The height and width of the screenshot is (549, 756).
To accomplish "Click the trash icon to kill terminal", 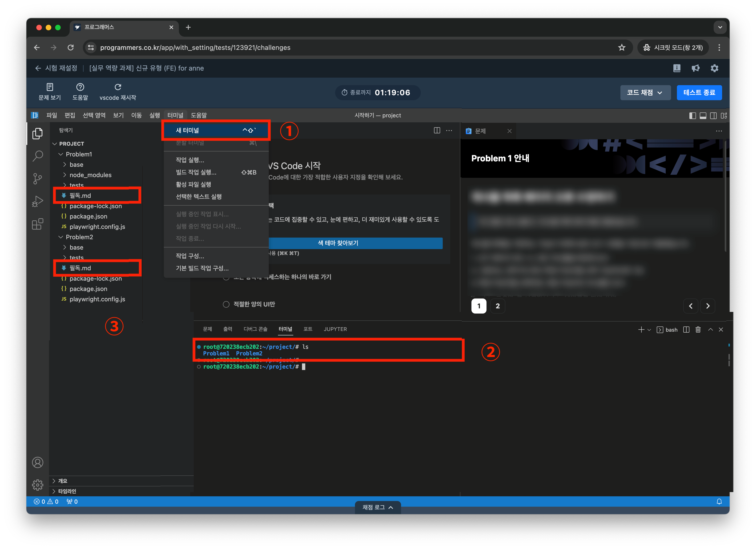I will point(698,330).
